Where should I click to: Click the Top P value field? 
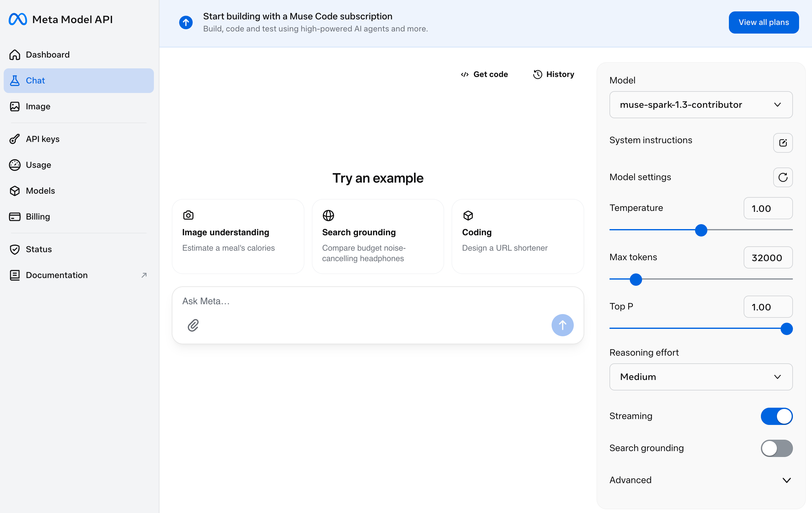coord(768,307)
